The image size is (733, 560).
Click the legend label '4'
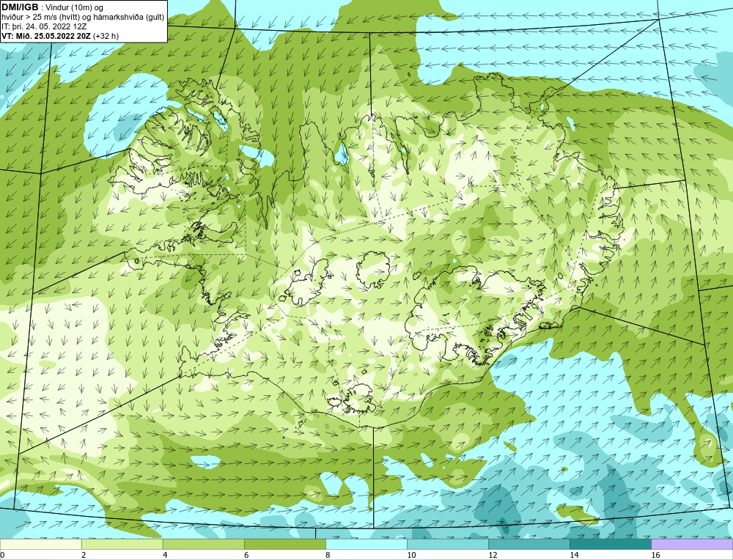tap(165, 556)
